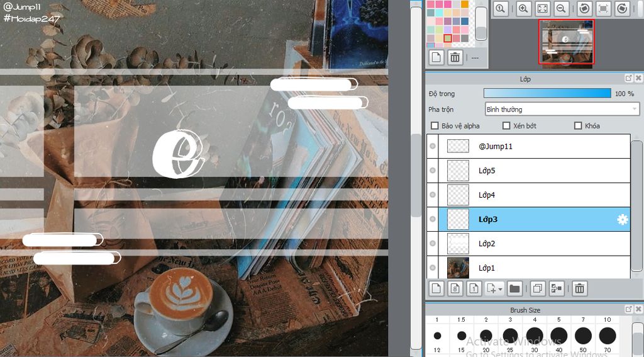The height and width of the screenshot is (357, 644).
Task: Click the Lớp1 layer photo thumbnail
Action: point(458,268)
